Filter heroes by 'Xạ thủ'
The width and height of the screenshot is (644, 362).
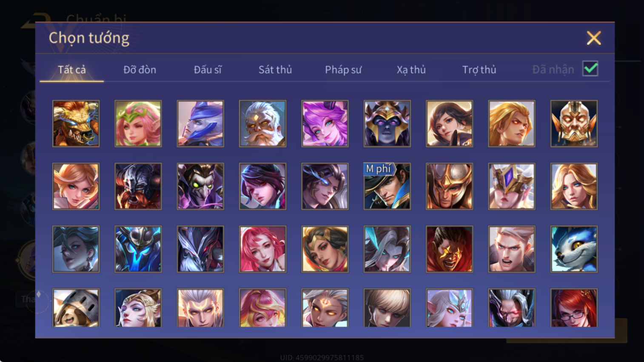coord(411,70)
